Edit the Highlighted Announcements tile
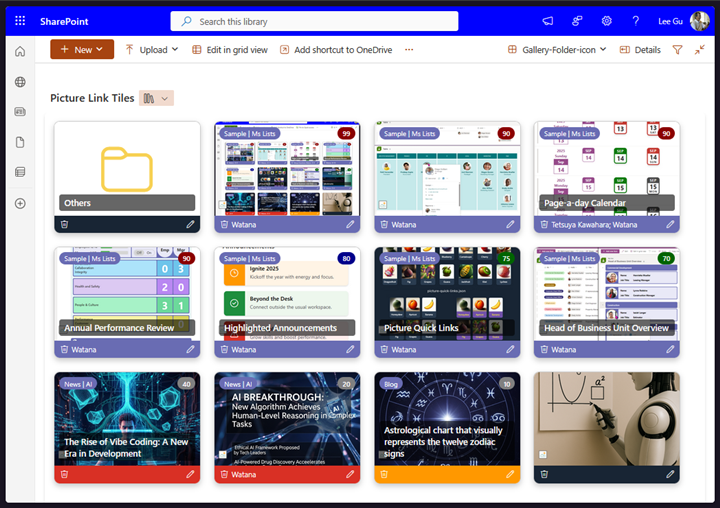The image size is (720, 508). pos(350,350)
